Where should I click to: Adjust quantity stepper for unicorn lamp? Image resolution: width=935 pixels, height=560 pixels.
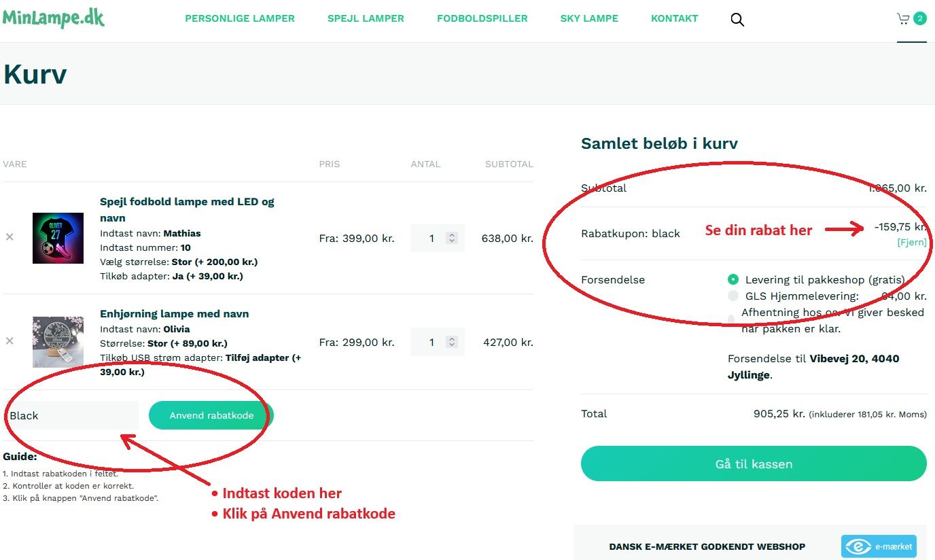coord(451,342)
